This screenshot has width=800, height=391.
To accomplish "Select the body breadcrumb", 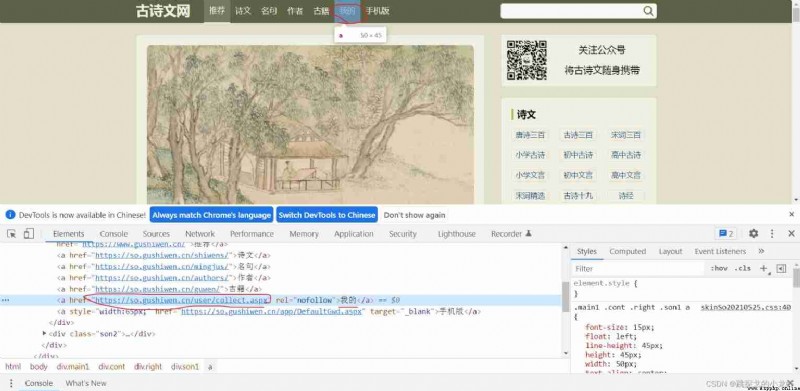I will tap(38, 366).
